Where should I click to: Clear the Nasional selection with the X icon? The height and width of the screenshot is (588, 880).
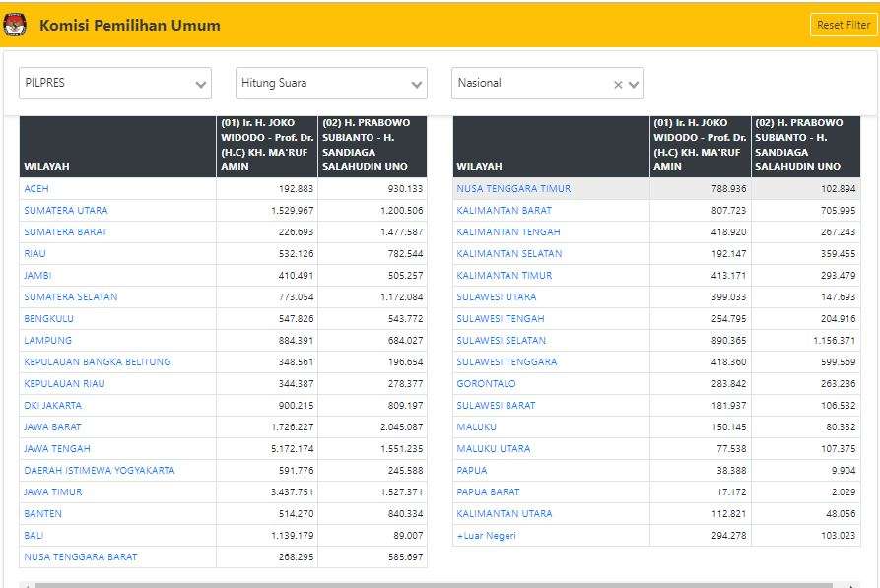pos(618,84)
